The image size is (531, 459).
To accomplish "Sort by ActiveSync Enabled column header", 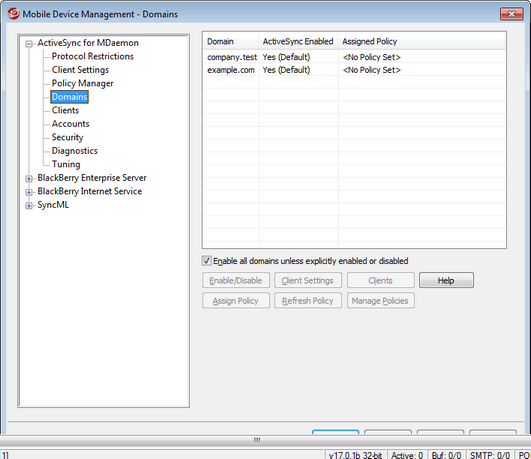I will 298,41.
